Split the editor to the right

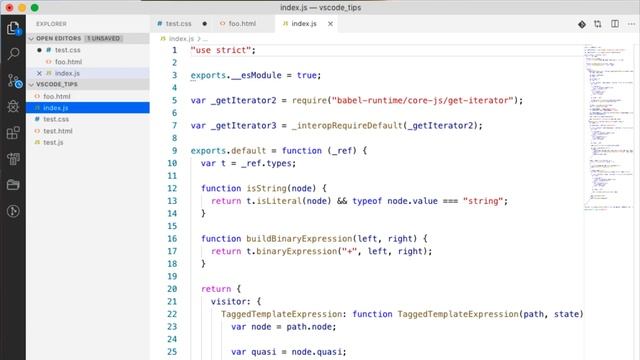pyautogui.click(x=615, y=24)
